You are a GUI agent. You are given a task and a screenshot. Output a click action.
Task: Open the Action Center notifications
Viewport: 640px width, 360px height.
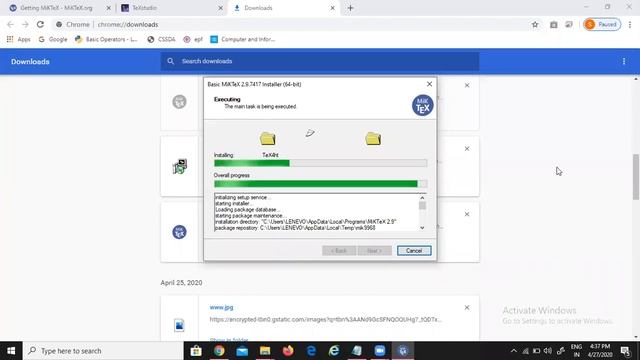625,351
